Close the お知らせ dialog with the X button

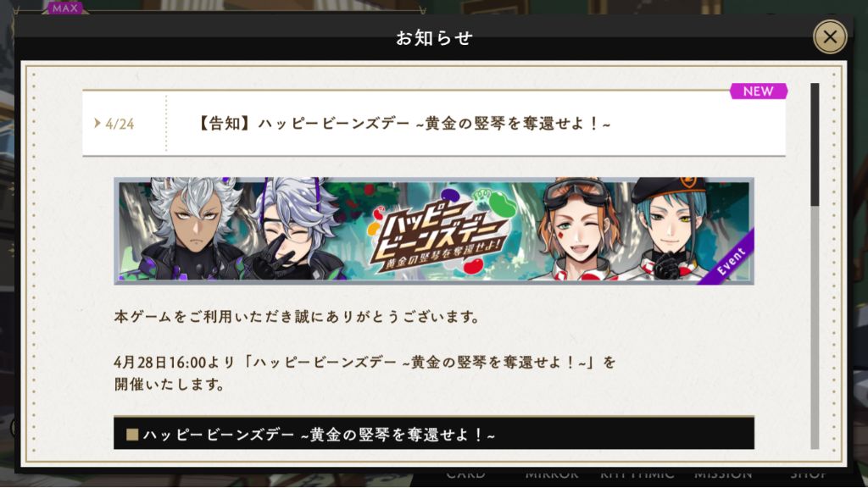coord(830,37)
